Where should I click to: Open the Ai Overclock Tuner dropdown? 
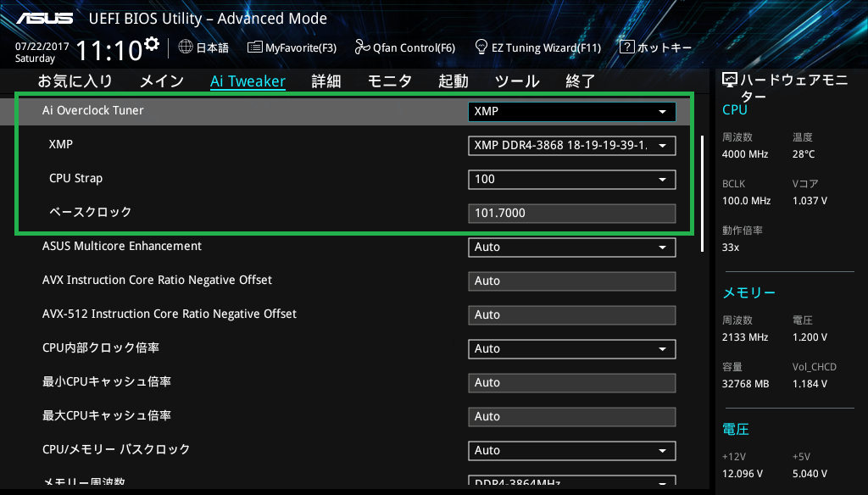pyautogui.click(x=572, y=111)
